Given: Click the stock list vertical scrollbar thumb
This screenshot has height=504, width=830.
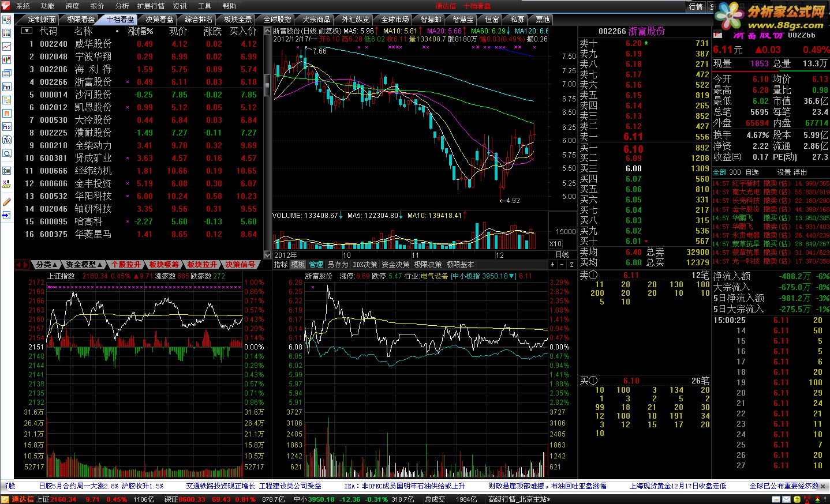Looking at the screenshot, I should coord(267,85).
